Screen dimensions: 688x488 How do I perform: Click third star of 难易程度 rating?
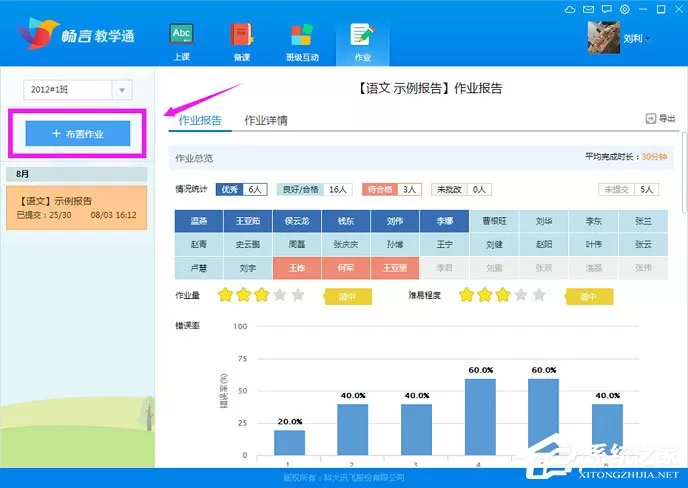pyautogui.click(x=503, y=294)
